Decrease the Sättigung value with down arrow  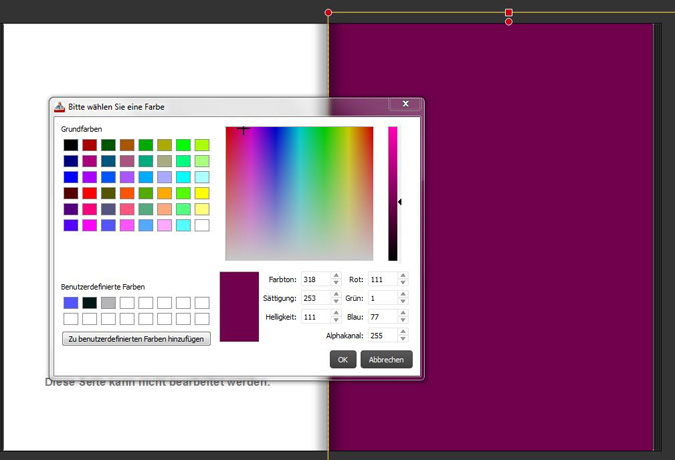[336, 301]
